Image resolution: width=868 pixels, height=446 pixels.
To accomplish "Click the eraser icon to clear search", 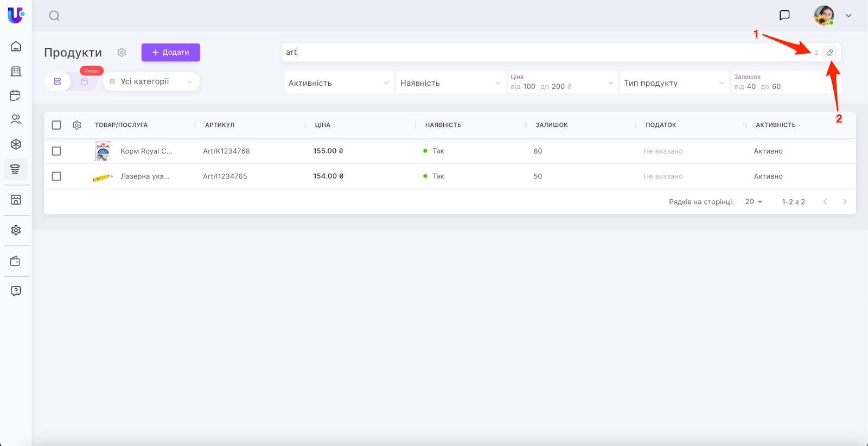I will click(829, 53).
